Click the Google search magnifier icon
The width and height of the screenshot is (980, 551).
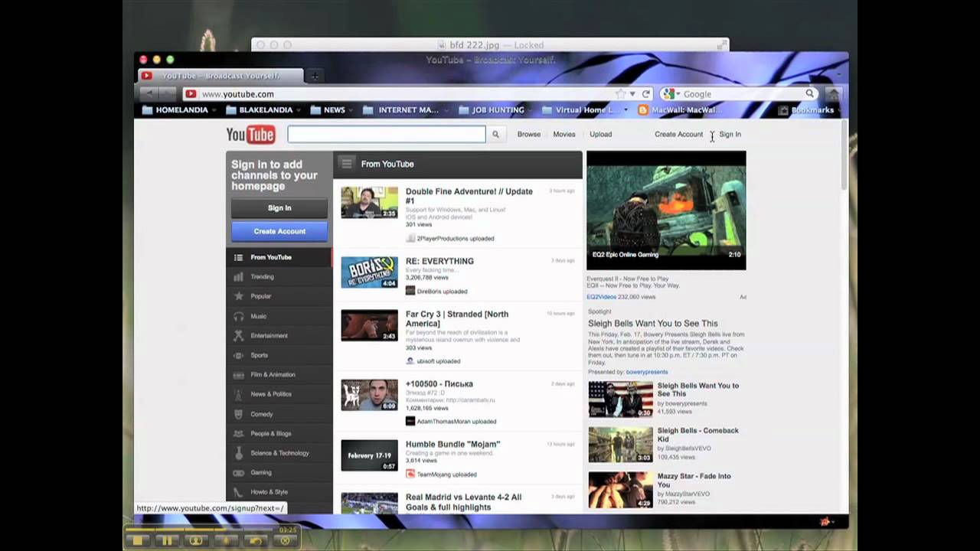(x=809, y=93)
